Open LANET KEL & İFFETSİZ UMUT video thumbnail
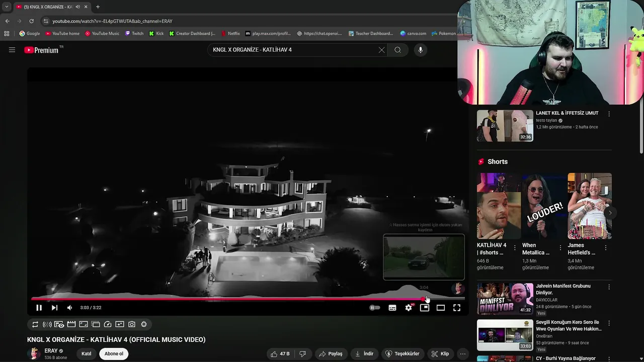This screenshot has height=362, width=644. (505, 126)
